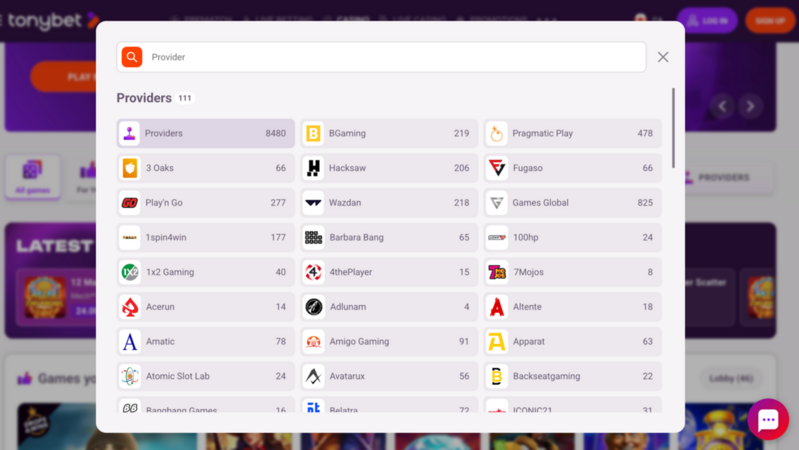799x450 pixels.
Task: Select the Acerun logo icon
Action: tap(130, 307)
